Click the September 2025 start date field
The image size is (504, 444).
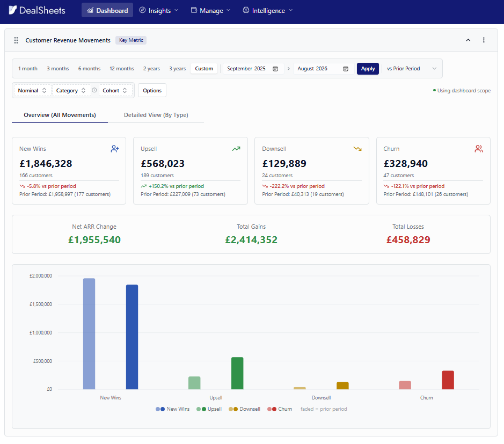(253, 69)
